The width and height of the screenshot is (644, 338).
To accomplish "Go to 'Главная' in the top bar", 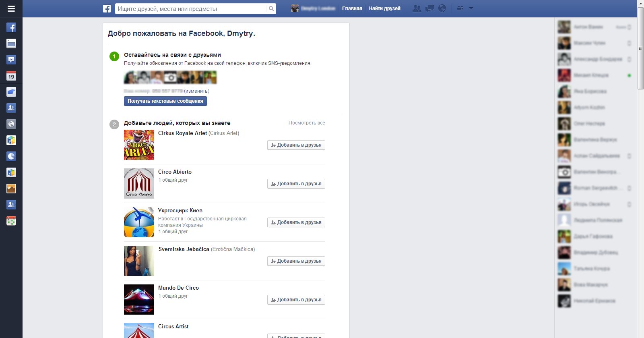I will click(352, 8).
